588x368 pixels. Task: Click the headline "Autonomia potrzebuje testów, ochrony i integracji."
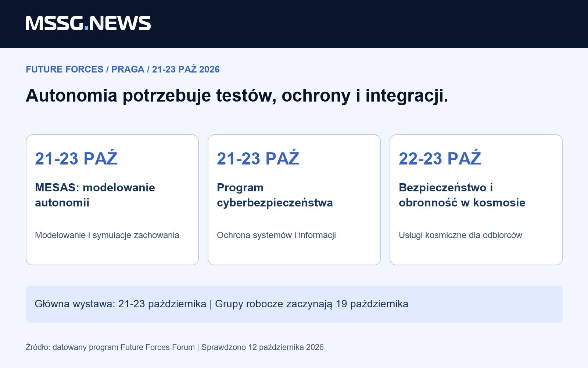(x=237, y=95)
